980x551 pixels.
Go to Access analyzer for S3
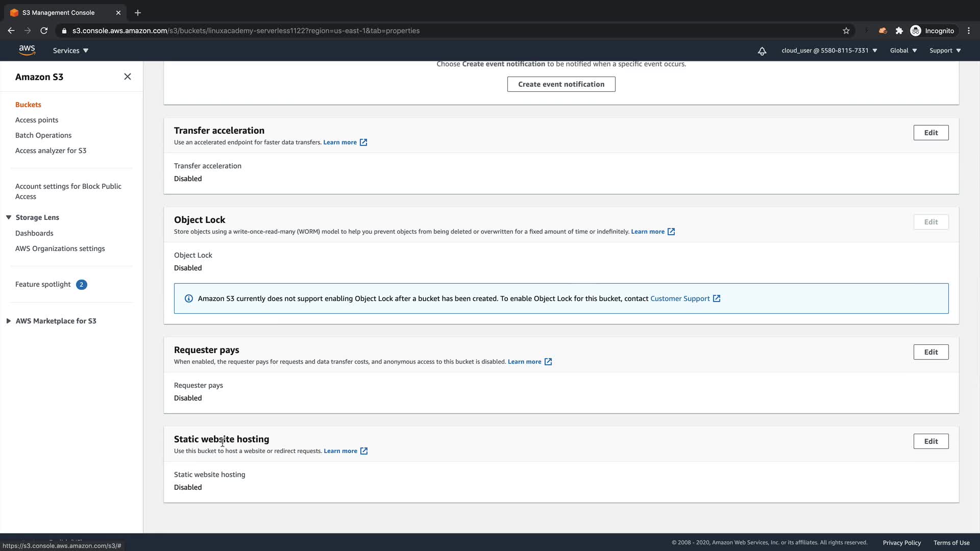tap(51, 151)
